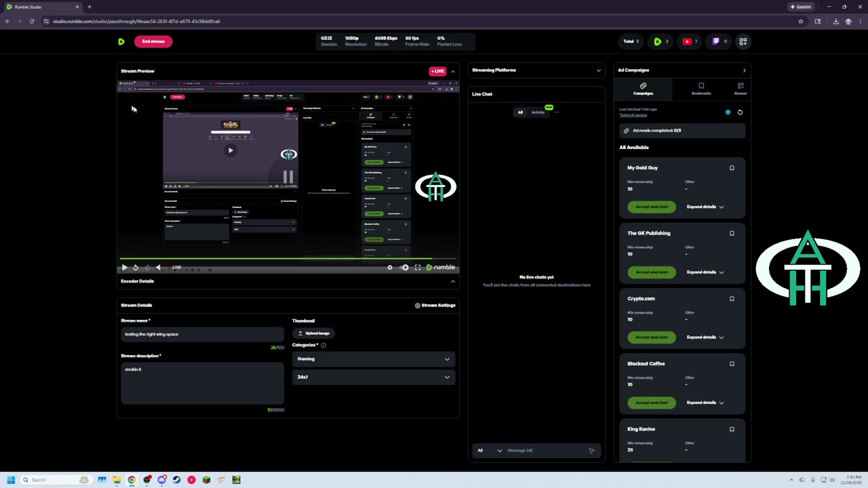Expand details for My Gold Guy

click(x=705, y=207)
